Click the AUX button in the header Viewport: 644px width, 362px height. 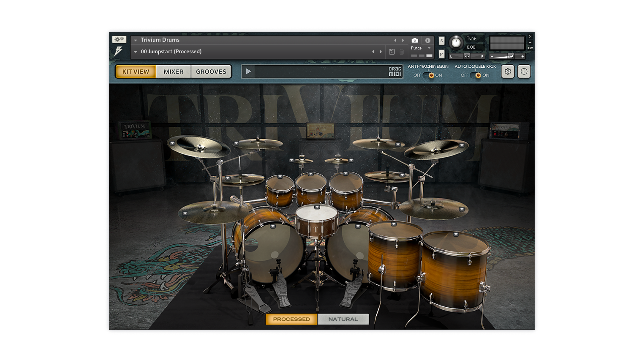(530, 48)
